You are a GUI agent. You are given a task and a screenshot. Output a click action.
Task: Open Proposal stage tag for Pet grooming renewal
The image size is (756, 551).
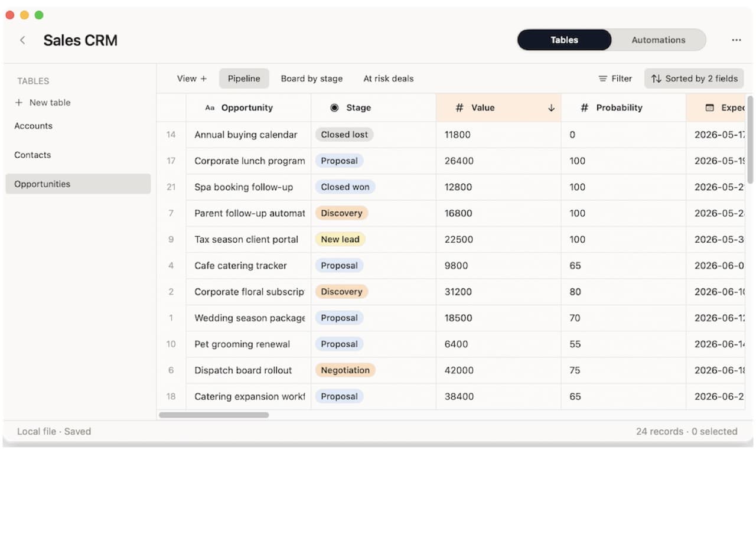pyautogui.click(x=339, y=344)
